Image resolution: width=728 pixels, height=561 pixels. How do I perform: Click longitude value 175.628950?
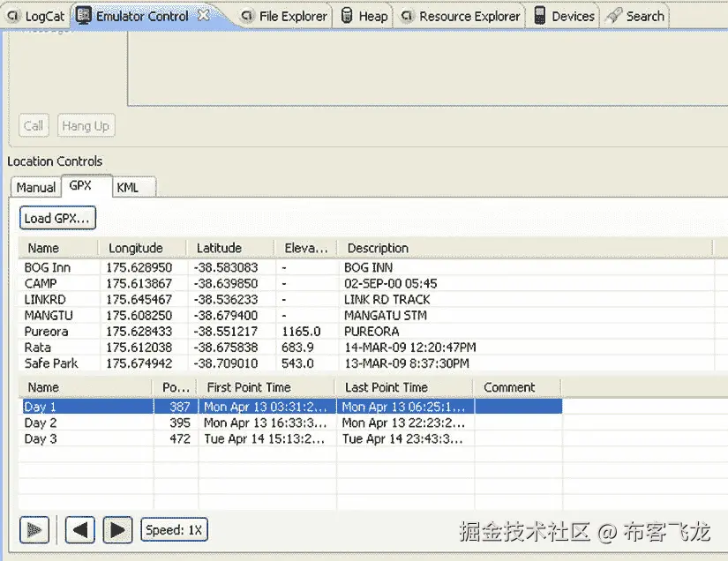(139, 268)
